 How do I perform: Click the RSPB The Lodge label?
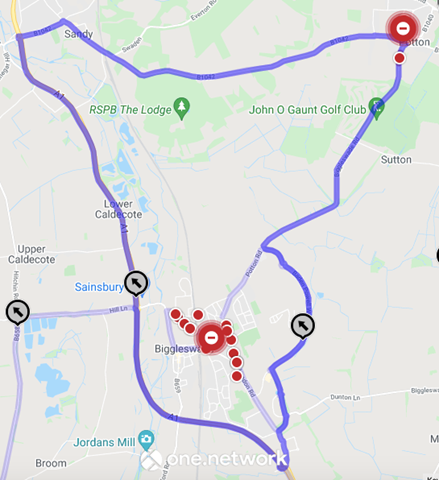[130, 110]
